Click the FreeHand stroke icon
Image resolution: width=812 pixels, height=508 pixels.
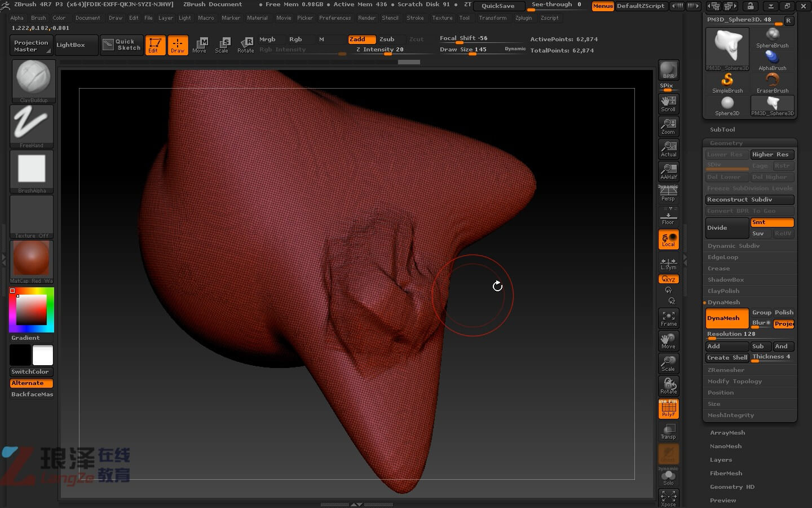(32, 126)
